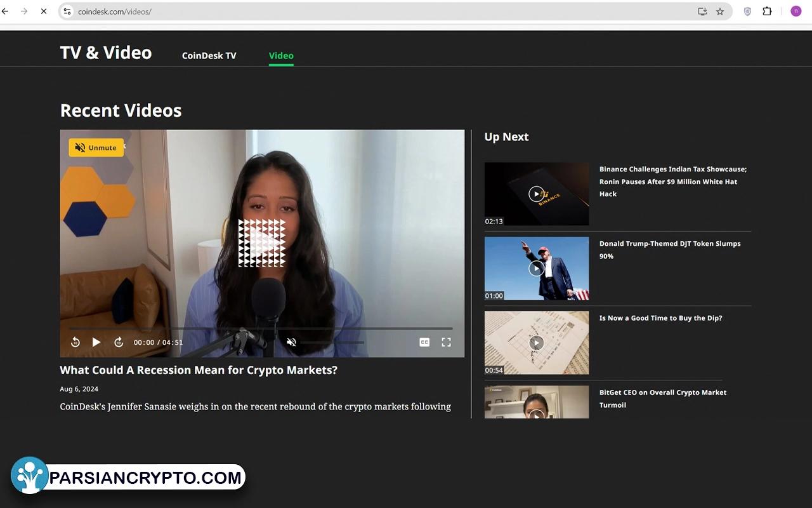Viewport: 812px width, 508px height.
Task: Open the Extensions puzzle icon
Action: 767,11
